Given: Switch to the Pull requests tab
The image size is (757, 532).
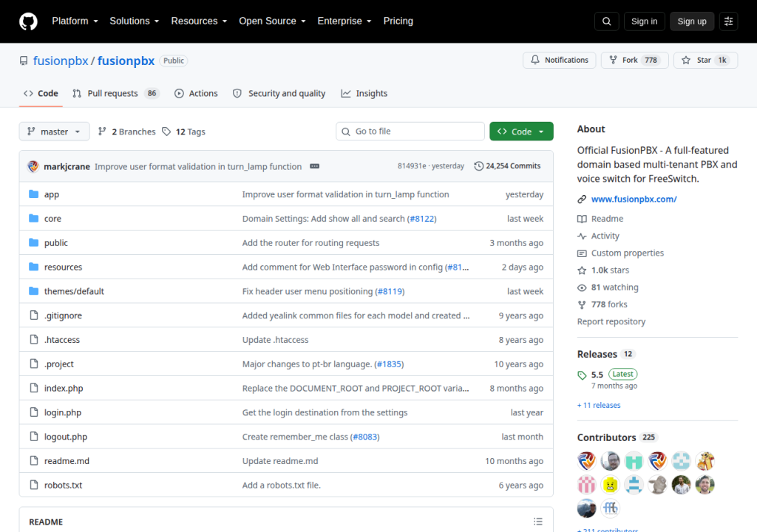Looking at the screenshot, I should tap(116, 93).
